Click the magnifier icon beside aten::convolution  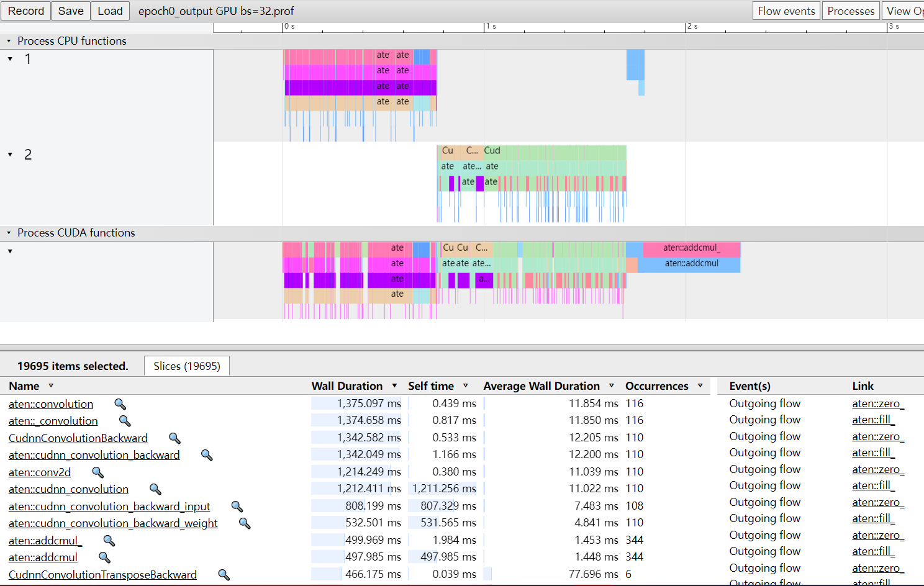[x=120, y=403]
